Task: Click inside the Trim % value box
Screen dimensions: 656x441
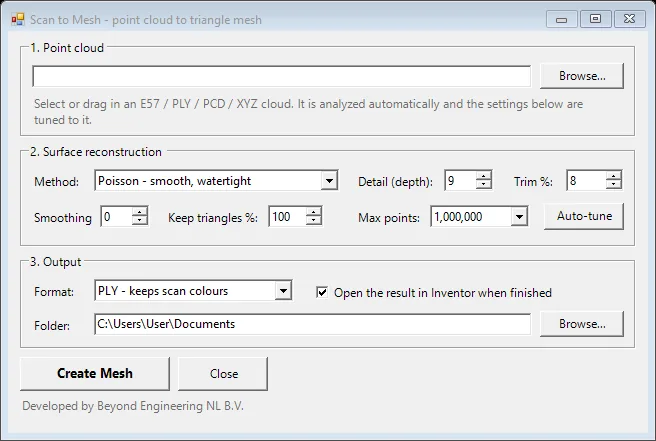Action: click(586, 181)
